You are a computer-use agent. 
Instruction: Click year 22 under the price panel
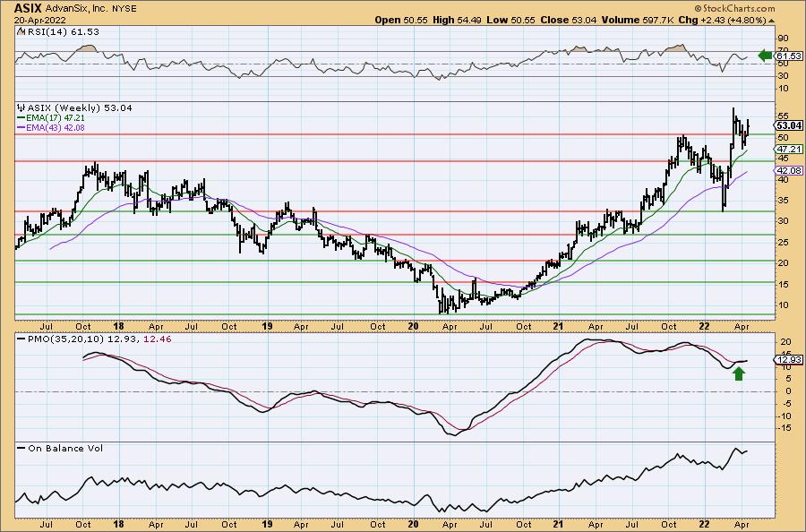[x=705, y=326]
